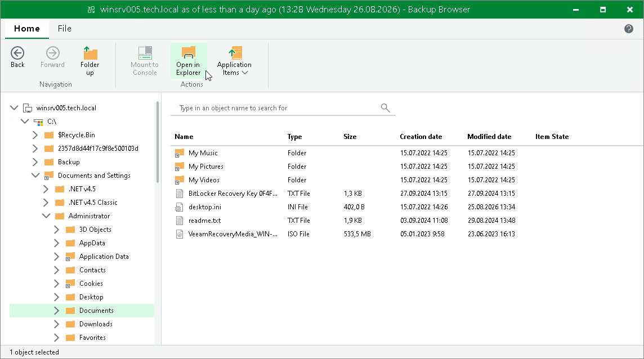This screenshot has width=644, height=359.
Task: Click the C:\ drive icon
Action: 38,122
